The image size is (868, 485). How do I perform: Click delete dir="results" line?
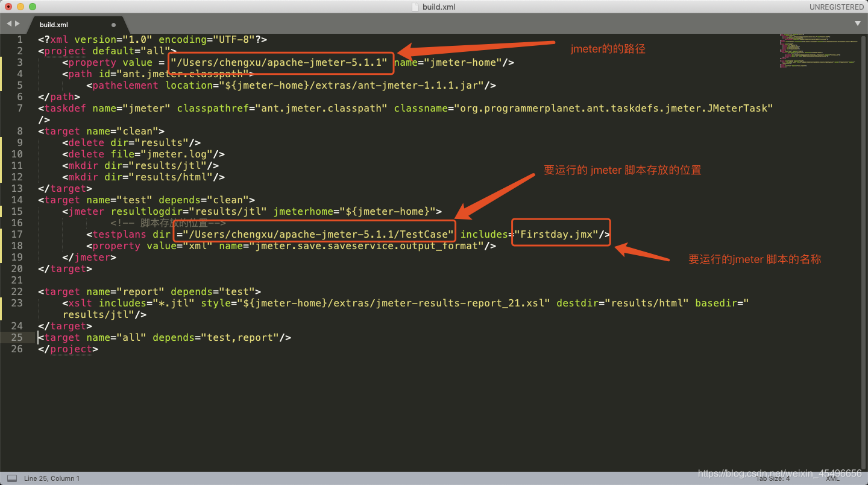[x=131, y=142]
